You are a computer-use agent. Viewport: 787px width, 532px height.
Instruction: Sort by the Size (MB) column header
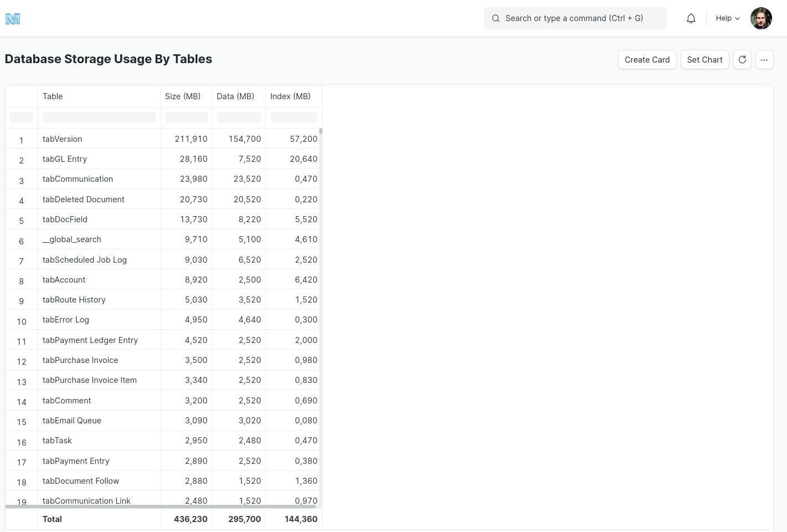point(183,96)
